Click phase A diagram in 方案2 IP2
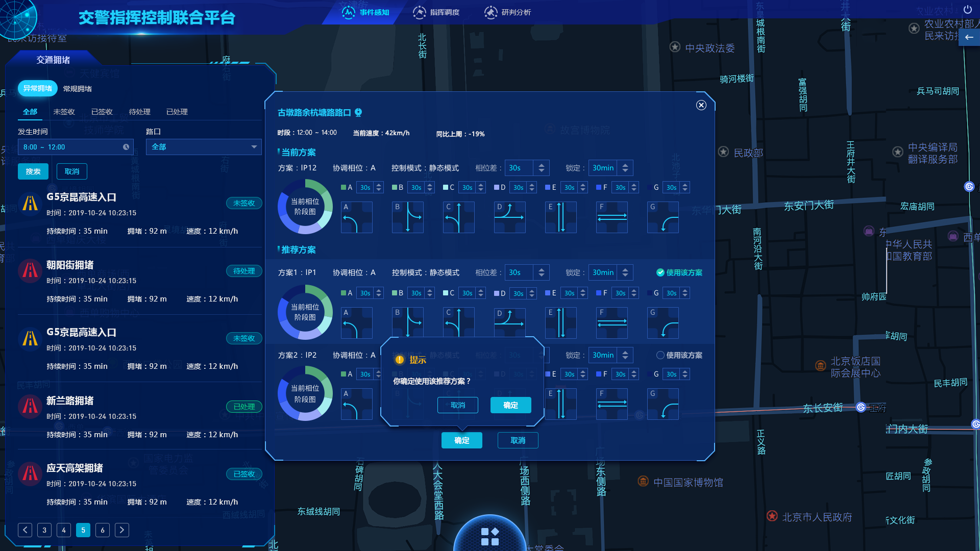 click(357, 404)
